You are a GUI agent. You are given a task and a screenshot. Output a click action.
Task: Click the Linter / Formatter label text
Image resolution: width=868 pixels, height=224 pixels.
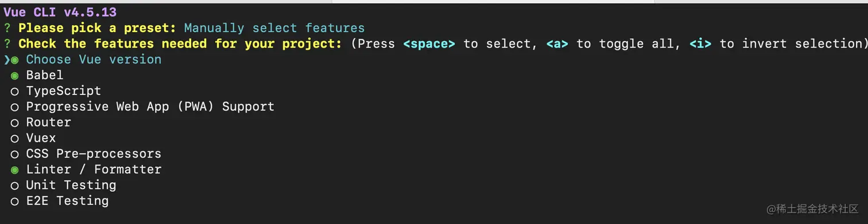point(94,170)
